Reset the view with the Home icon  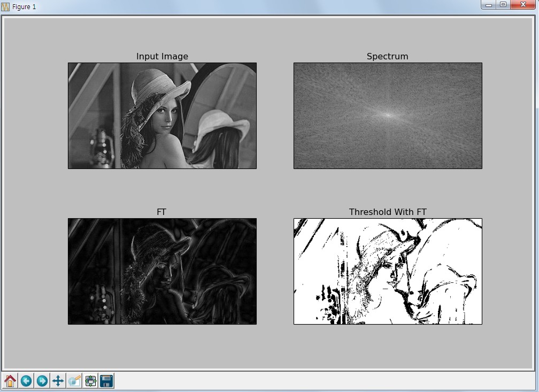click(10, 381)
